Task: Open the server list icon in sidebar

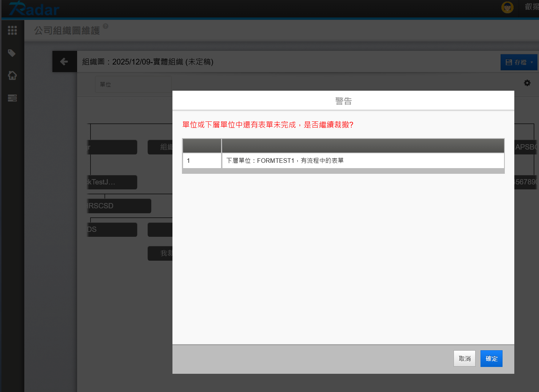Action: (x=12, y=98)
